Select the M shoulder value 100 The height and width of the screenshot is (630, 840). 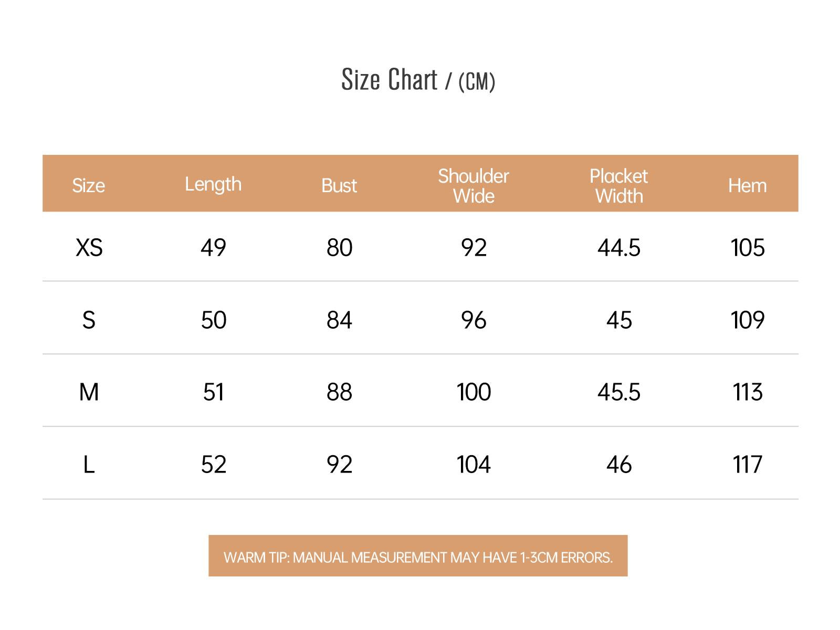(x=474, y=392)
